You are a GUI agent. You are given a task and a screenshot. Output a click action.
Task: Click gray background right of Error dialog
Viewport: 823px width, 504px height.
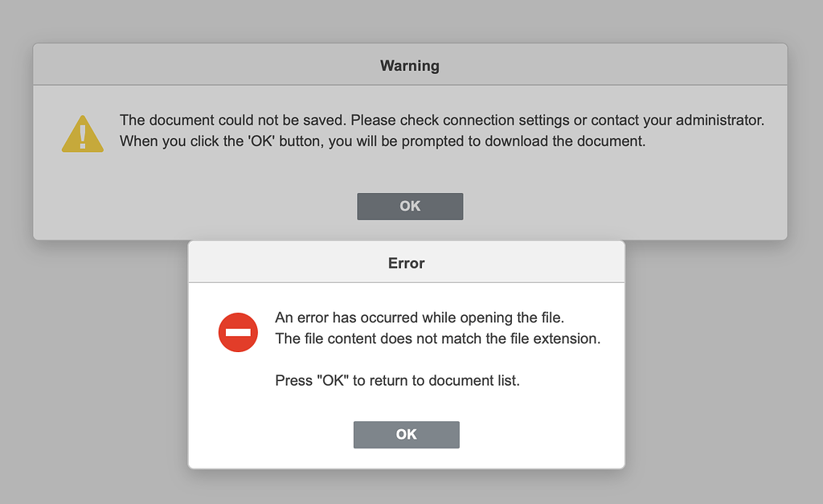click(723, 362)
